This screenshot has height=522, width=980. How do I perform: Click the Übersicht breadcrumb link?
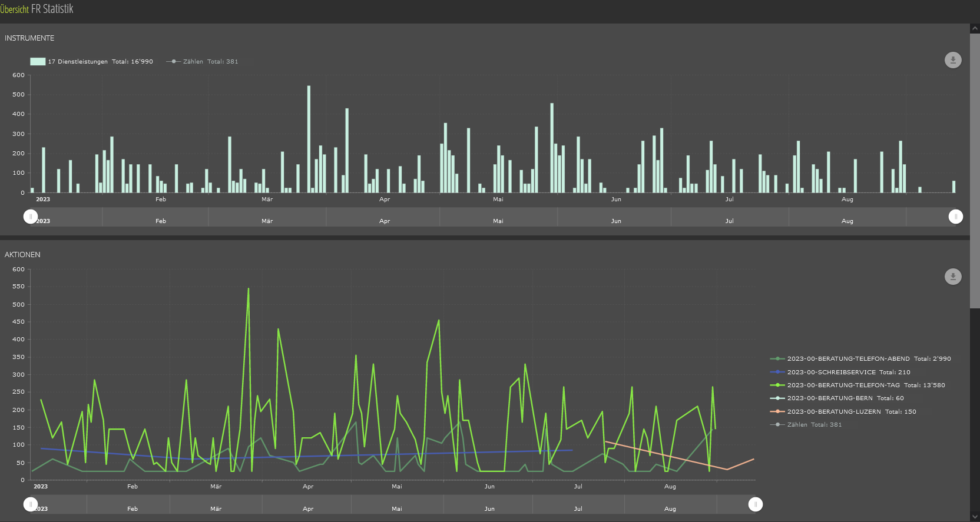15,9
